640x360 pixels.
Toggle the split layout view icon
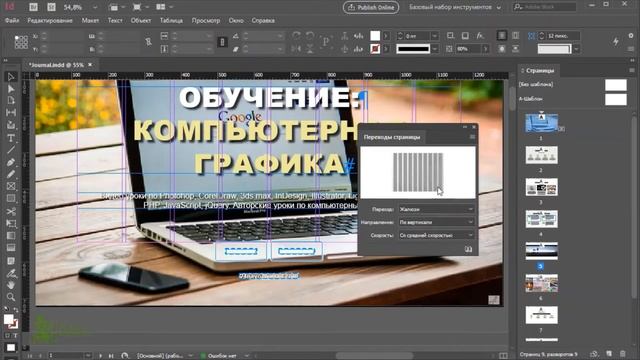pos(503,356)
